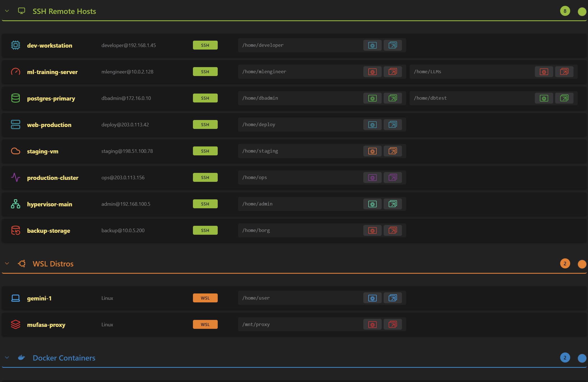588x382 pixels.
Task: Click the pulse icon for production-cluster
Action: pyautogui.click(x=16, y=177)
